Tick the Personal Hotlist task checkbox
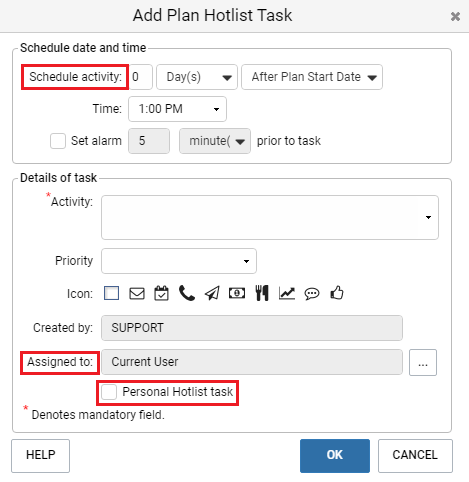The height and width of the screenshot is (482, 469). (109, 392)
